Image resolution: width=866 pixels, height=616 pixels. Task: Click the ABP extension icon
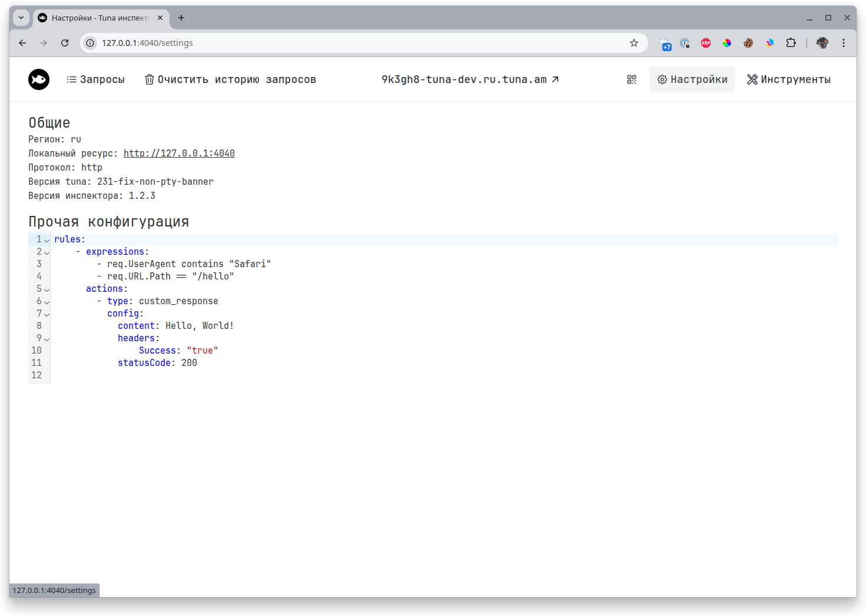(x=706, y=43)
